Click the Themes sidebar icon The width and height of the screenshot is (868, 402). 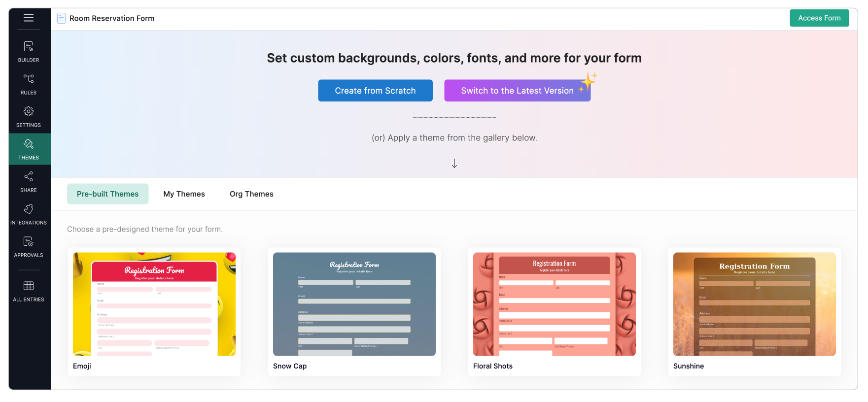[28, 149]
